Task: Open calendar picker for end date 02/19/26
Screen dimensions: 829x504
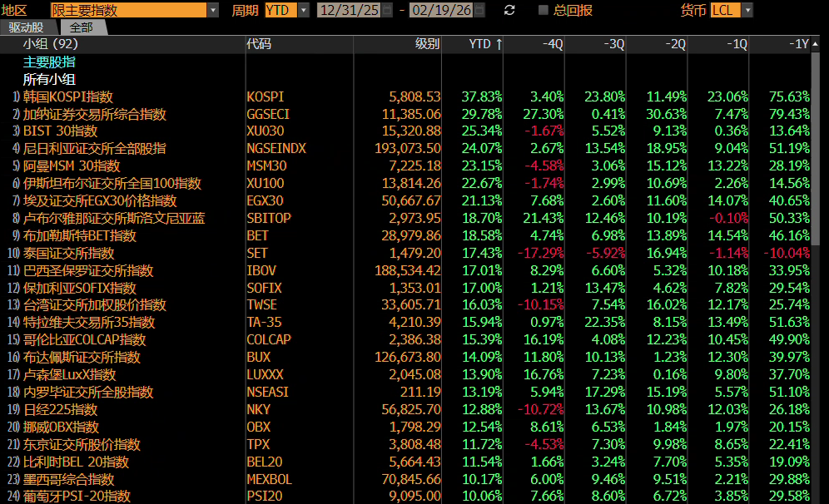Action: point(479,10)
